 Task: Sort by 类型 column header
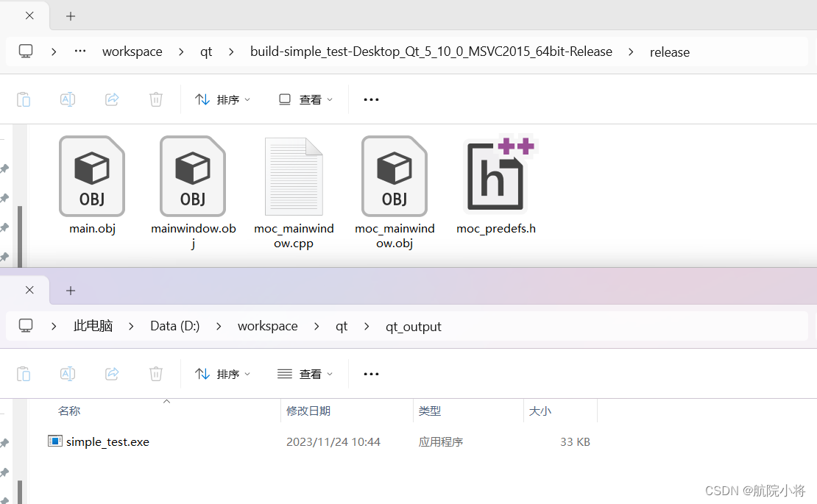click(430, 411)
